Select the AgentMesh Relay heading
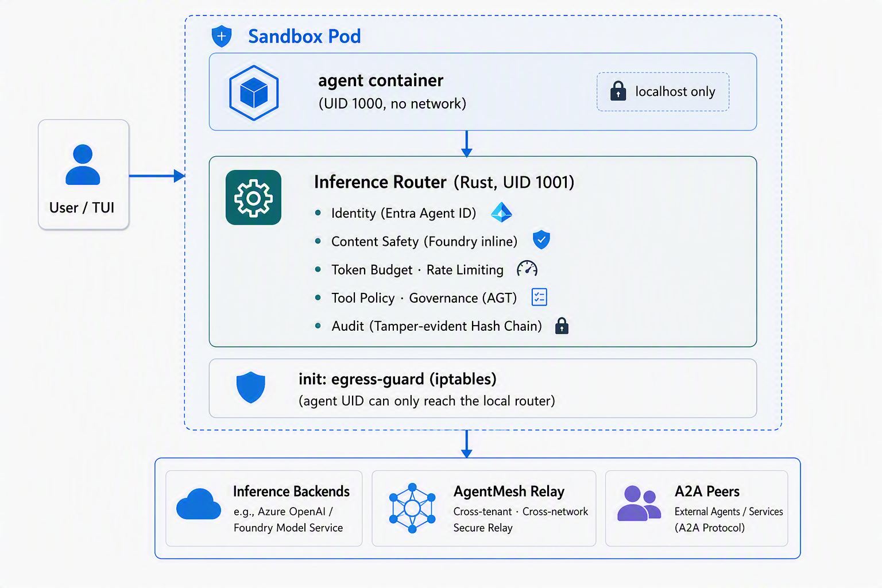The height and width of the screenshot is (588, 882). [509, 492]
